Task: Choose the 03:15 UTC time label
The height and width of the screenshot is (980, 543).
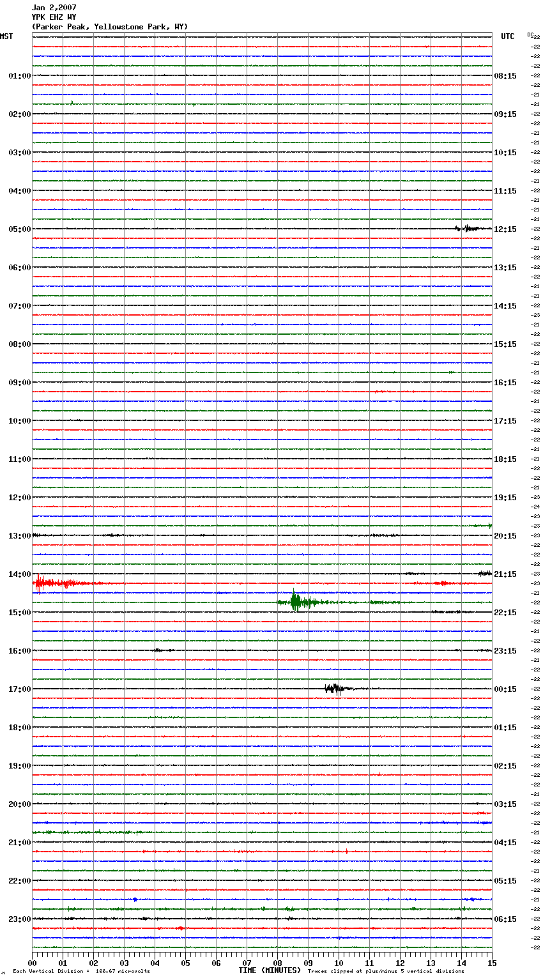Action: [x=505, y=804]
